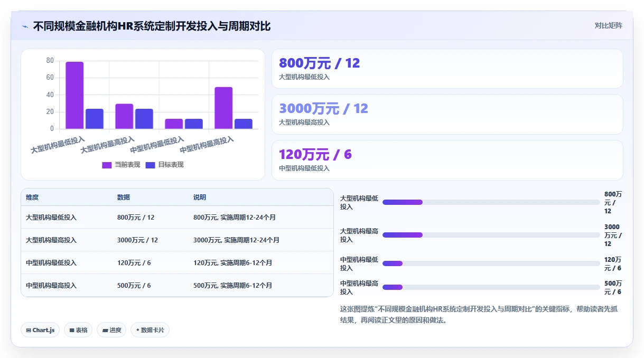Click the purple bar for 中型机构最高投入
Screen dimensions: 644x358
pos(223,108)
